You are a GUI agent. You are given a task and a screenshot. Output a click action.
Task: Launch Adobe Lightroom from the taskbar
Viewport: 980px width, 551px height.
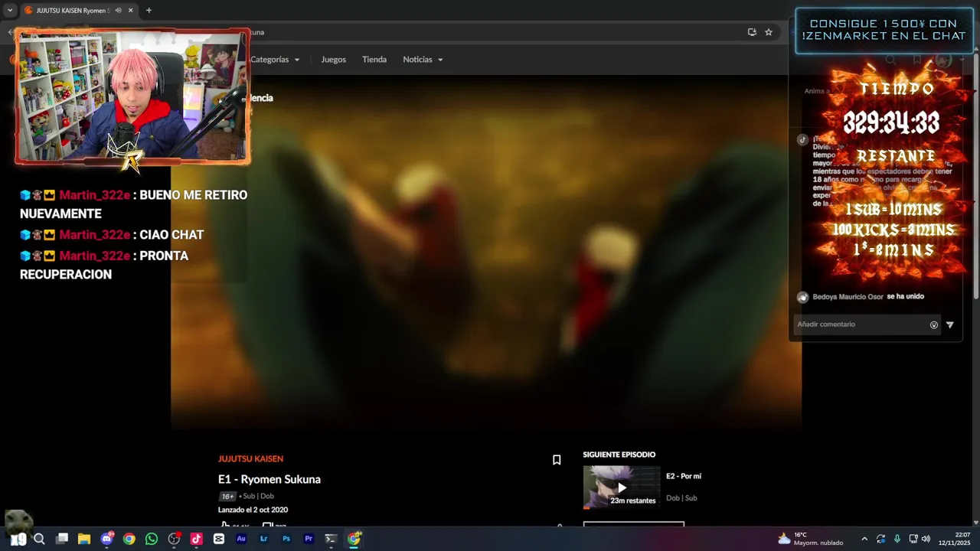(x=263, y=539)
